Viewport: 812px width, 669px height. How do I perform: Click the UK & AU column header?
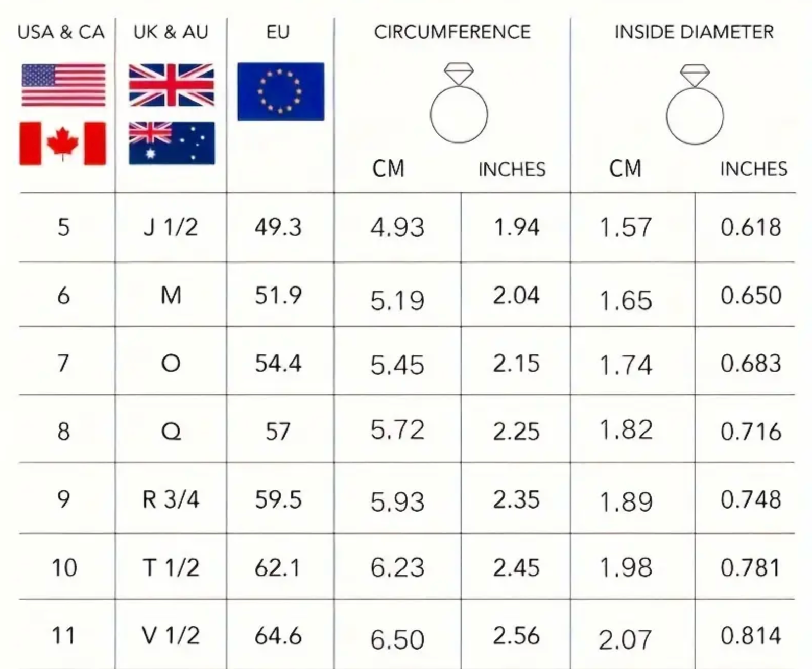171,32
